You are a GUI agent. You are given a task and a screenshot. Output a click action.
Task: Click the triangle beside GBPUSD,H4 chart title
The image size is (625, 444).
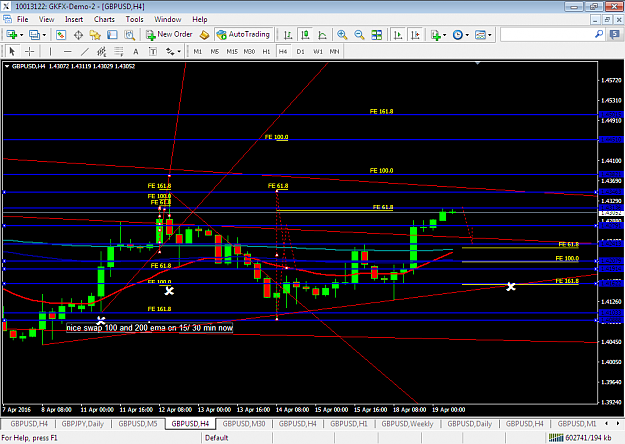7,66
